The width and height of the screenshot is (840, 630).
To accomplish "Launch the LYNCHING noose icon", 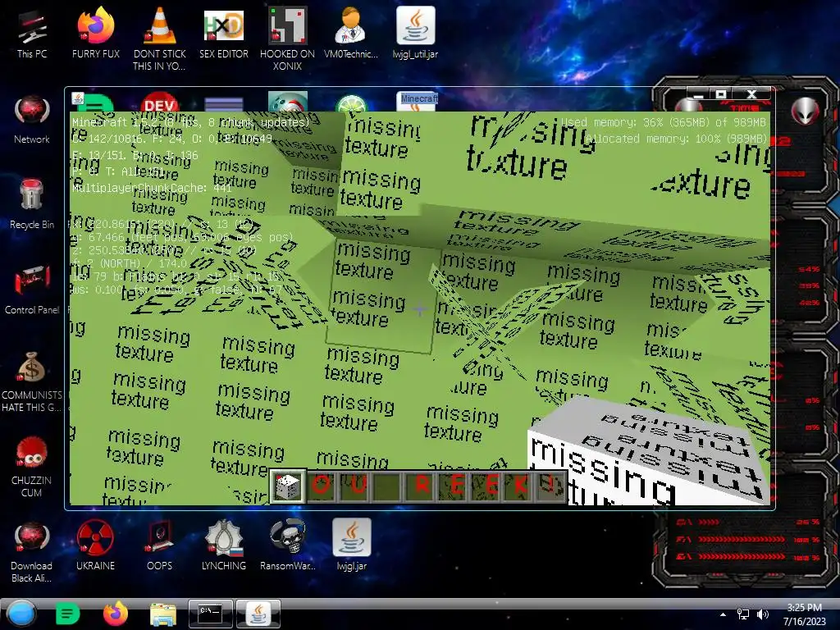I will tap(223, 546).
